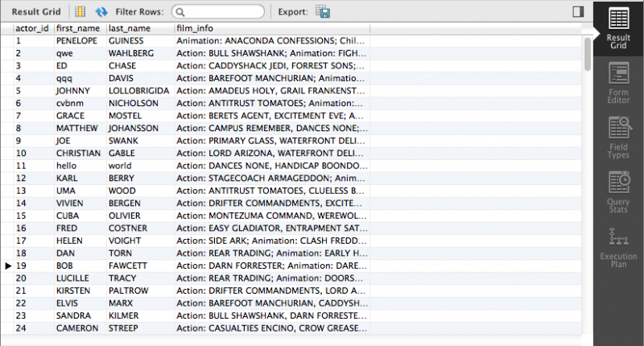Select the first name cell reading hello
This screenshot has width=644, height=346.
(78, 165)
